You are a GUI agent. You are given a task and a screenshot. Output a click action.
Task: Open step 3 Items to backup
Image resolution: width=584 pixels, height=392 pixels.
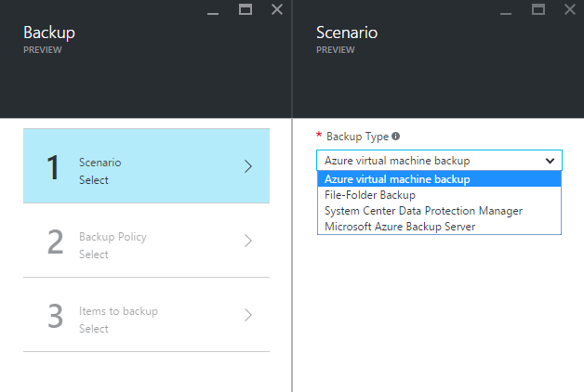pos(146,315)
